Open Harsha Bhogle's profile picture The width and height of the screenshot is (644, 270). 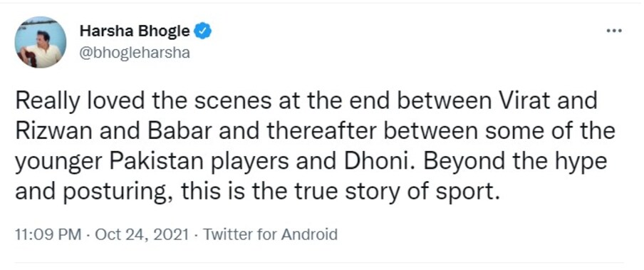[x=40, y=42]
